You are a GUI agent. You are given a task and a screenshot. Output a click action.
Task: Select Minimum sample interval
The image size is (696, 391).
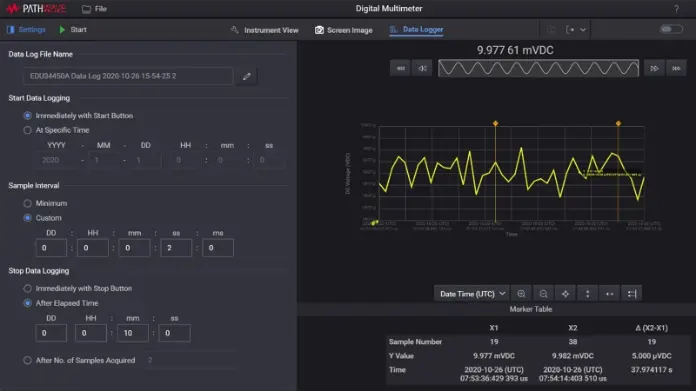coord(28,203)
